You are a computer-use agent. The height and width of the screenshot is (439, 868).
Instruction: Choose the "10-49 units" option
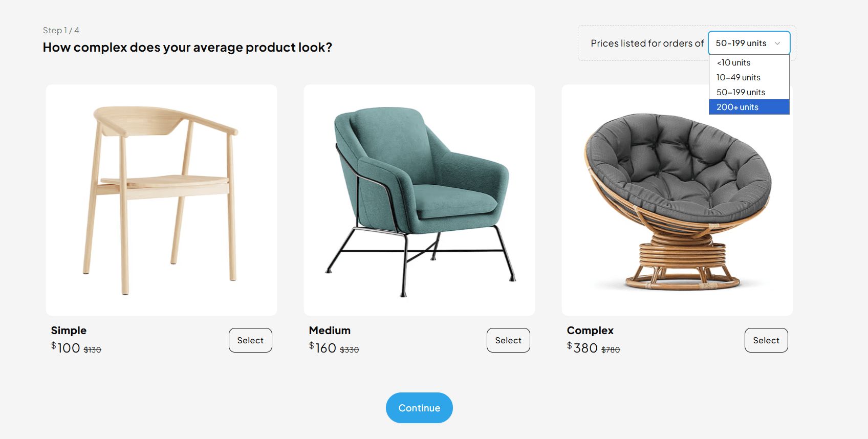pos(737,77)
